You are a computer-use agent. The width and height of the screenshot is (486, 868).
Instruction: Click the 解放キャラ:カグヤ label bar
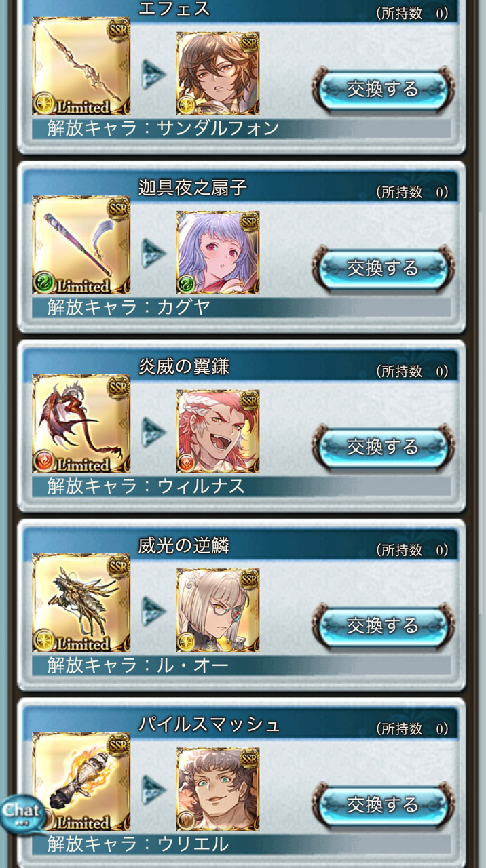click(x=241, y=307)
